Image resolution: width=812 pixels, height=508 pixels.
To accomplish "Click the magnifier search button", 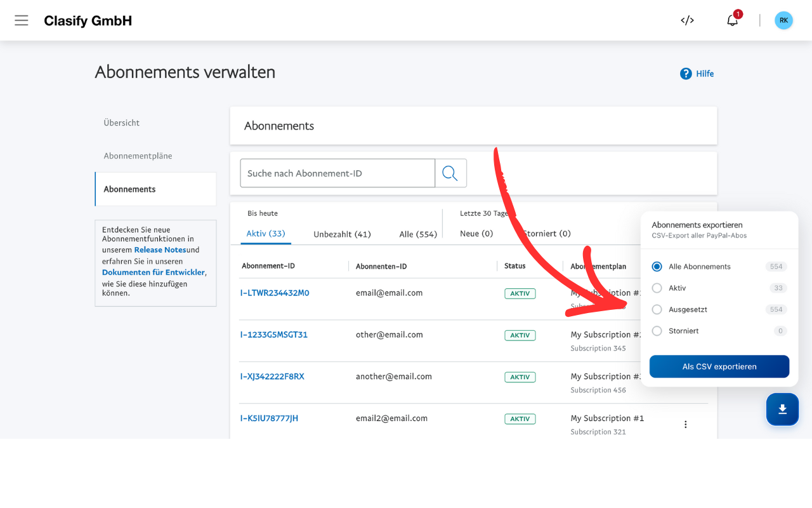I will pyautogui.click(x=450, y=173).
